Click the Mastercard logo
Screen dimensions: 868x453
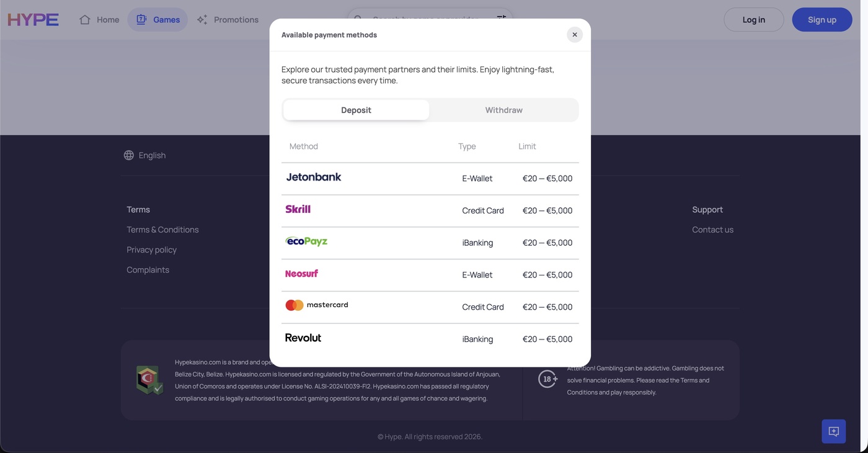tap(317, 305)
